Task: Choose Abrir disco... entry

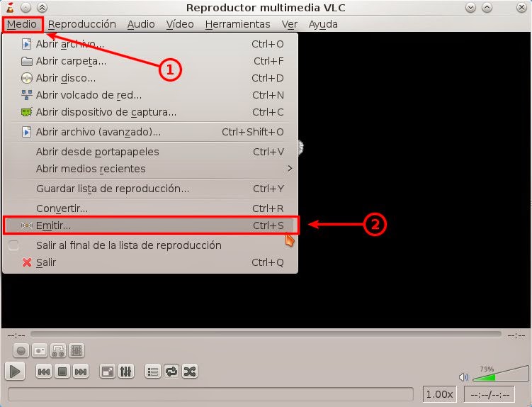Action: tap(150, 78)
